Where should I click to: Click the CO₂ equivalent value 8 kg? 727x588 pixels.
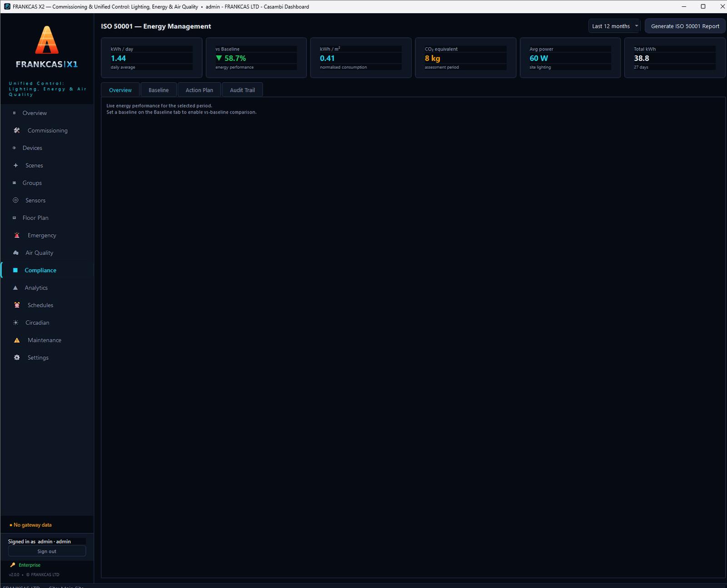433,58
